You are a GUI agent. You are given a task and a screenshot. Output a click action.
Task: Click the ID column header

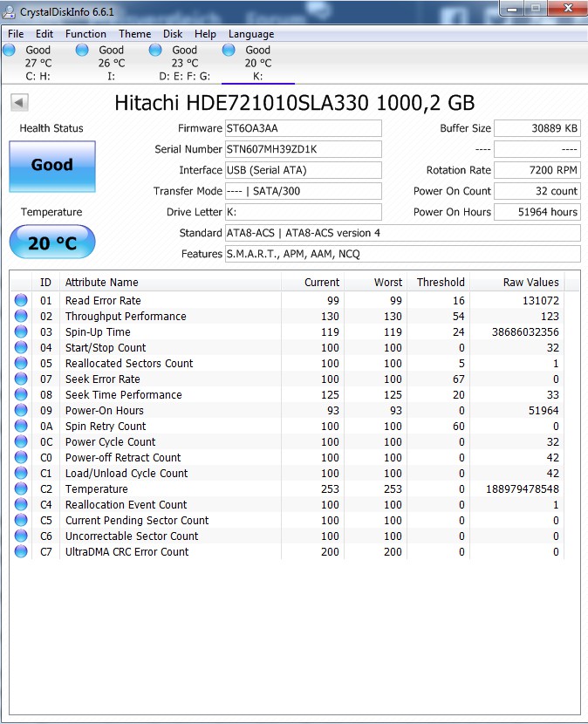tap(45, 282)
